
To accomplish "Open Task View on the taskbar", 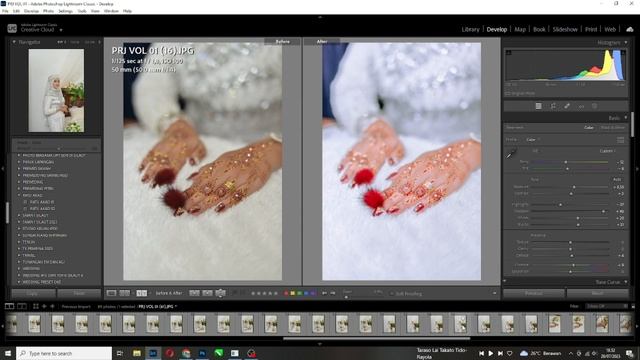I will click(120, 353).
